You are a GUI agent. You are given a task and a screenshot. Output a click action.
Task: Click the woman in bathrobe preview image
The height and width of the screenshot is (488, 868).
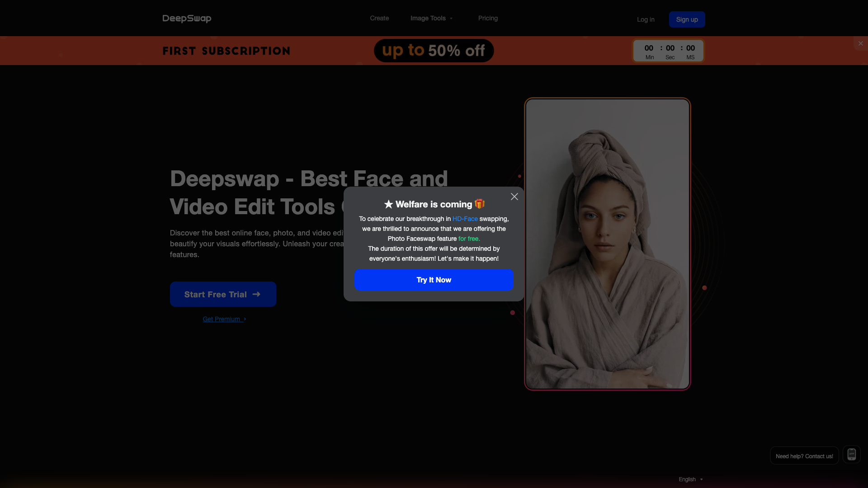click(x=607, y=244)
